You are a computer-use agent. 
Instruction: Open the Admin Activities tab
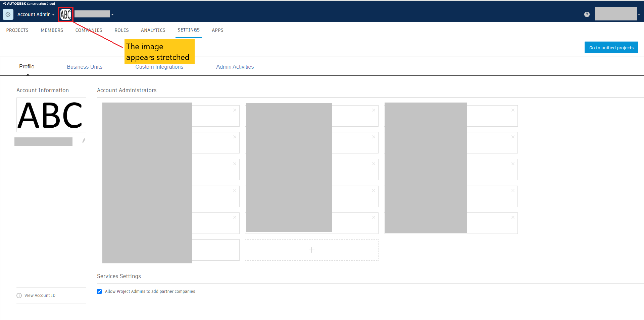[235, 67]
